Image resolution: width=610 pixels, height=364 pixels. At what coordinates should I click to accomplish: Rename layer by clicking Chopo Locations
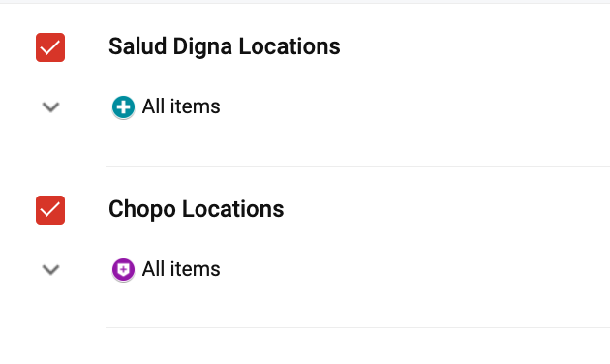coord(196,209)
